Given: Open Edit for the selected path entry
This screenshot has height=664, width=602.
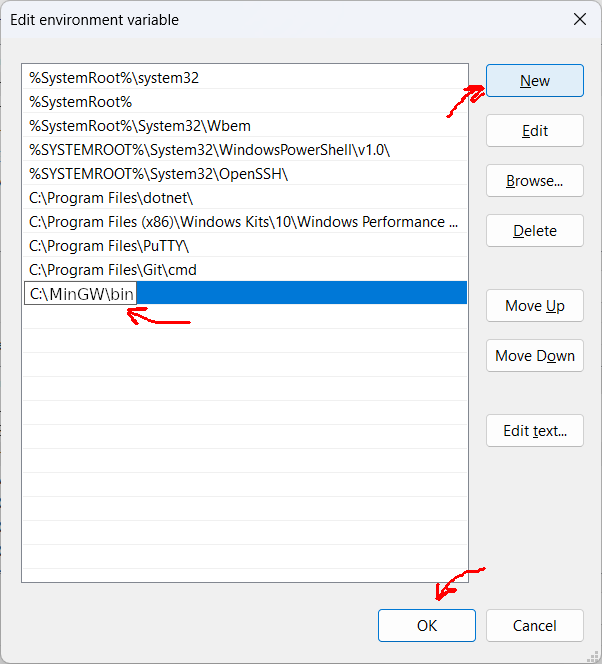Looking at the screenshot, I should pyautogui.click(x=535, y=130).
